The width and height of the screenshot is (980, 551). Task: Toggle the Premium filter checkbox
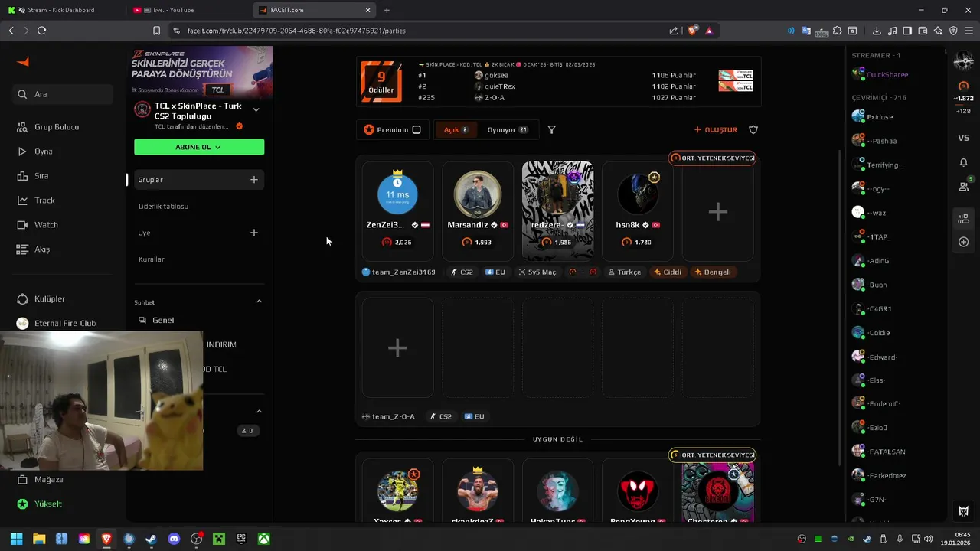click(x=416, y=130)
